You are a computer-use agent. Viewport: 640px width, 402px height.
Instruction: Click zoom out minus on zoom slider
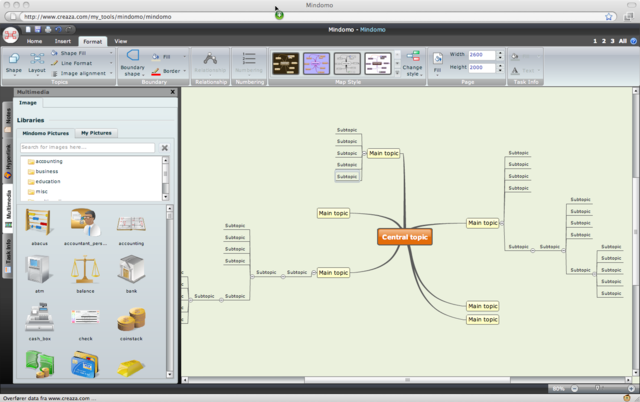tap(574, 389)
